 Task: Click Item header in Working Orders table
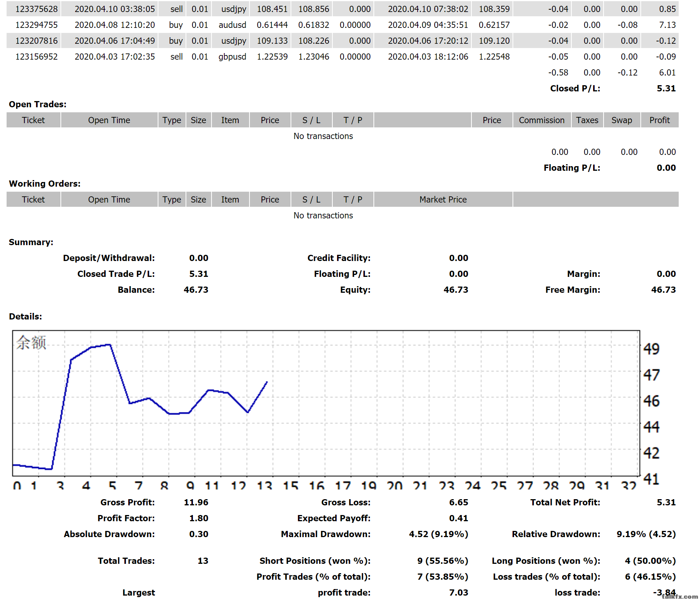pyautogui.click(x=230, y=199)
